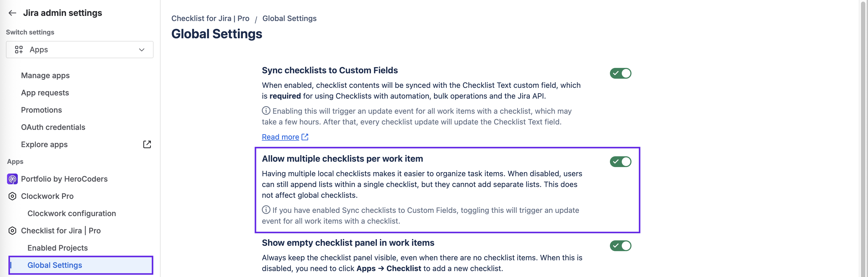The image size is (868, 277).
Task: Click the external link icon next to Explore apps
Action: [147, 145]
